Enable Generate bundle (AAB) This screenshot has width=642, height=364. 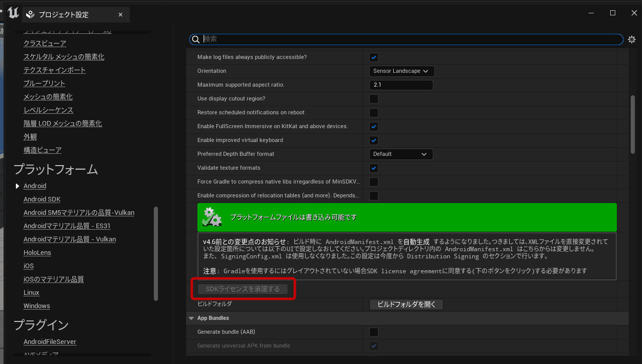tap(374, 332)
